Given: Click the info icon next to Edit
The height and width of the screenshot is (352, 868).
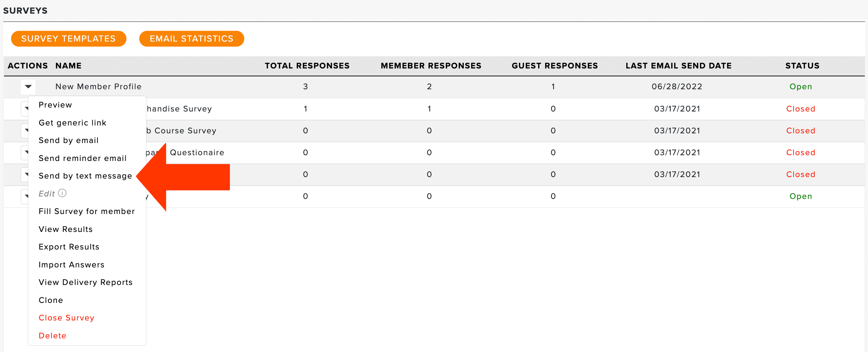Looking at the screenshot, I should pyautogui.click(x=62, y=193).
